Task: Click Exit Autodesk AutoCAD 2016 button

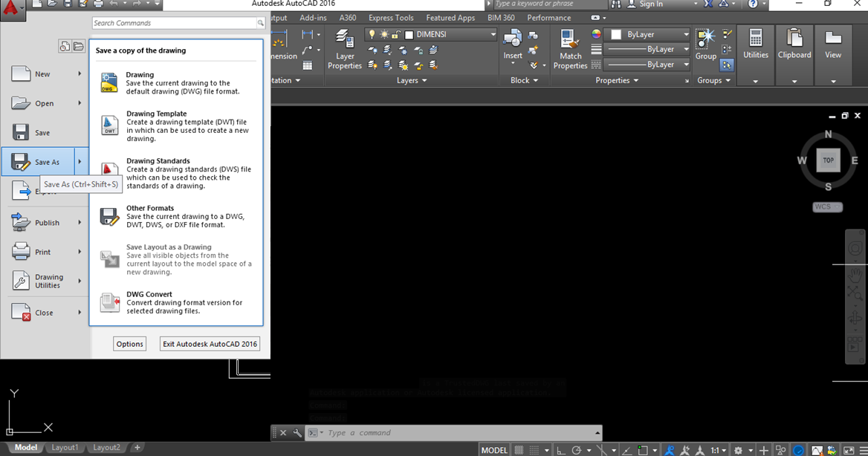Action: (x=210, y=344)
